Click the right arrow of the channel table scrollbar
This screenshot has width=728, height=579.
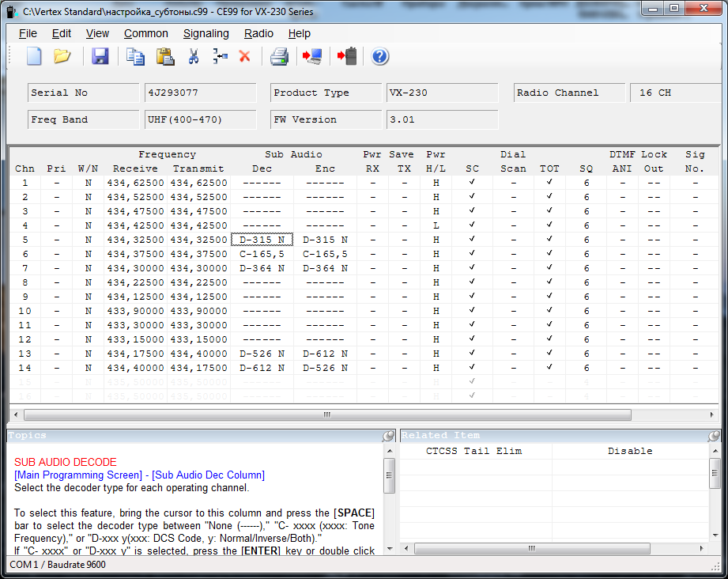tap(711, 414)
